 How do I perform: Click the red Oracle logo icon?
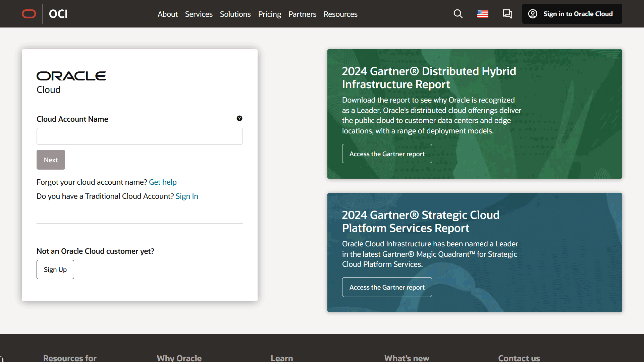29,14
